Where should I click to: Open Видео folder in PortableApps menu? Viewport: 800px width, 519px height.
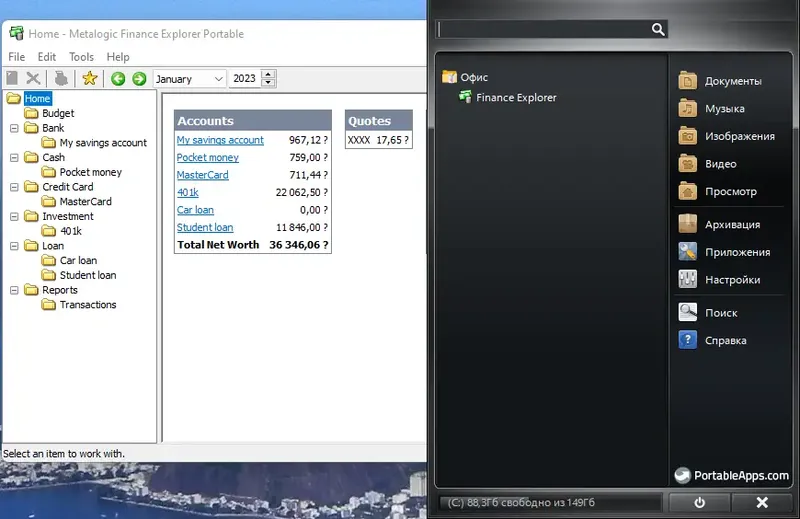pyautogui.click(x=708, y=164)
